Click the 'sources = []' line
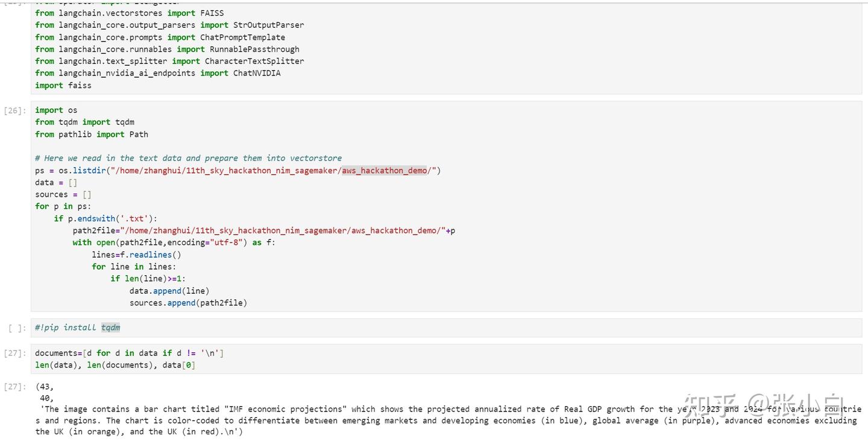The height and width of the screenshot is (441, 868). [x=63, y=195]
